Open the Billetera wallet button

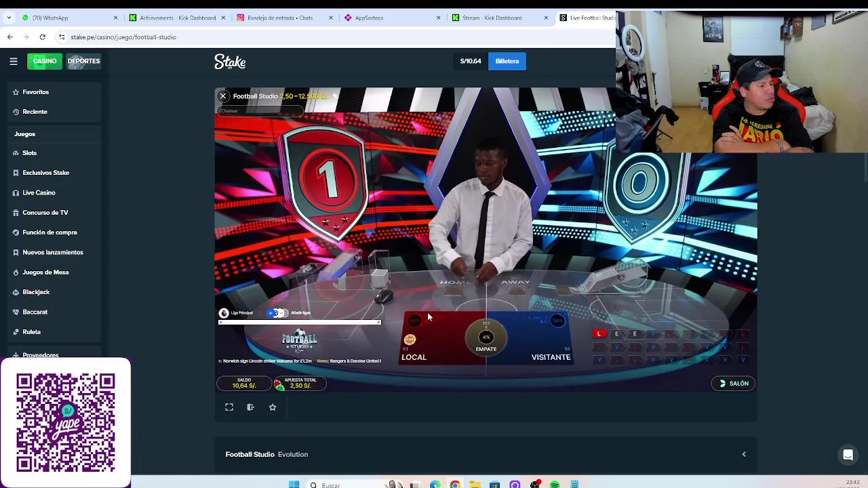click(507, 61)
